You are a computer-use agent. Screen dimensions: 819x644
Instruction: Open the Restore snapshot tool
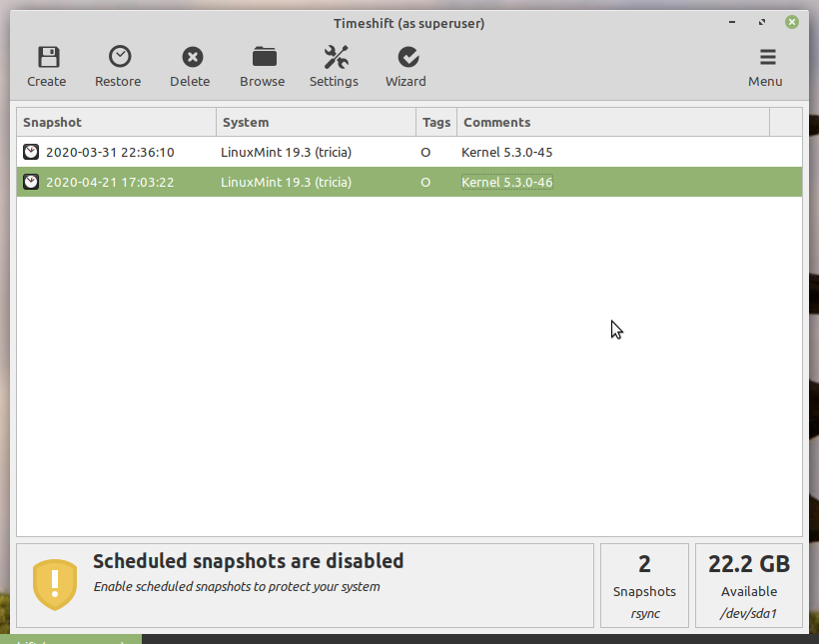118,67
